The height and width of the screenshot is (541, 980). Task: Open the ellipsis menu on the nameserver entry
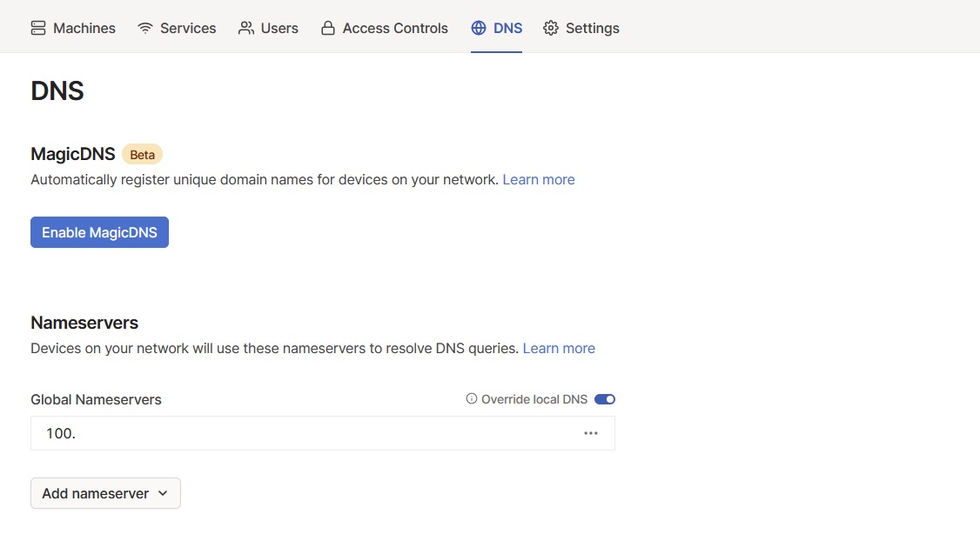[x=591, y=432]
